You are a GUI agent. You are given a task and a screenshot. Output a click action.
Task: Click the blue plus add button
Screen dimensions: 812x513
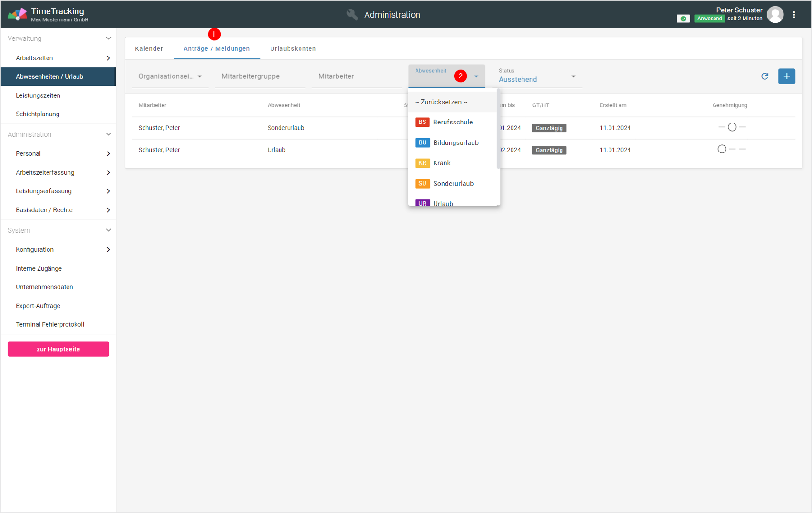[x=786, y=76]
